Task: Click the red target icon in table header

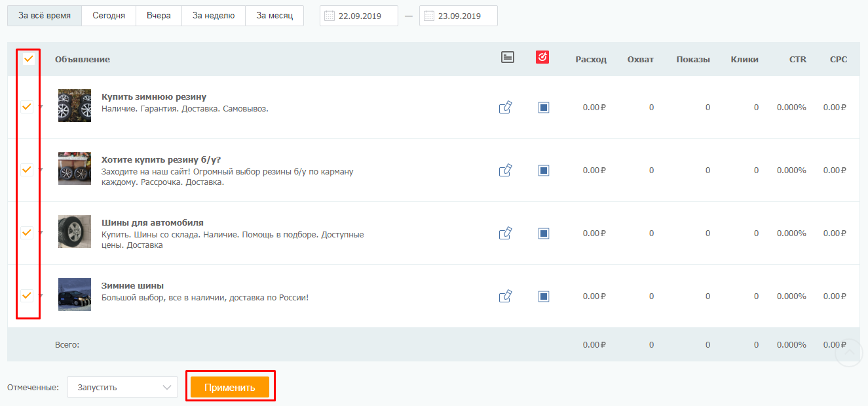Action: click(x=542, y=58)
